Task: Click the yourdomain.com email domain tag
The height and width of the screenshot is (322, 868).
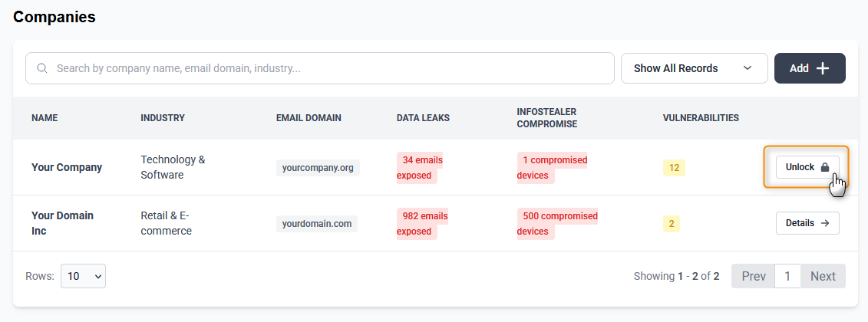Action: [317, 224]
